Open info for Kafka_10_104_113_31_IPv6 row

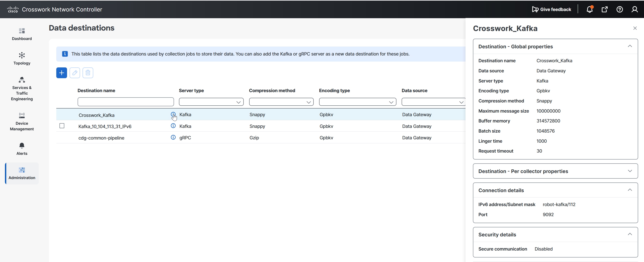[173, 126]
